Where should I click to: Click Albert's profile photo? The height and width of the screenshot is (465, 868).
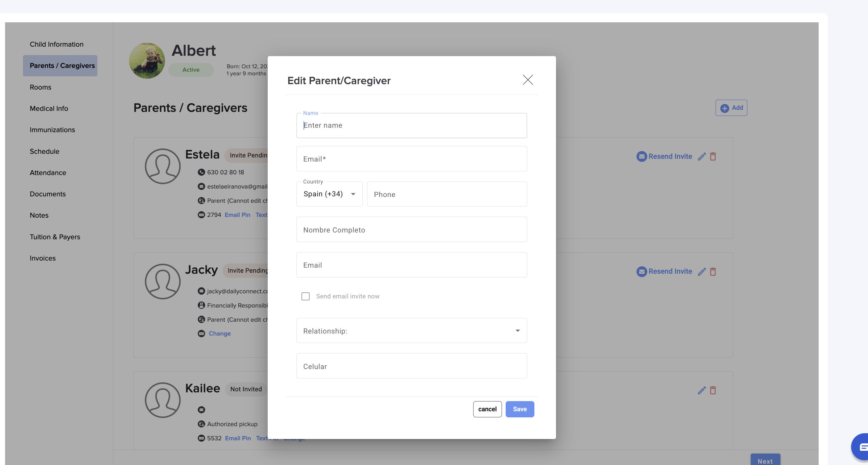[x=147, y=61]
